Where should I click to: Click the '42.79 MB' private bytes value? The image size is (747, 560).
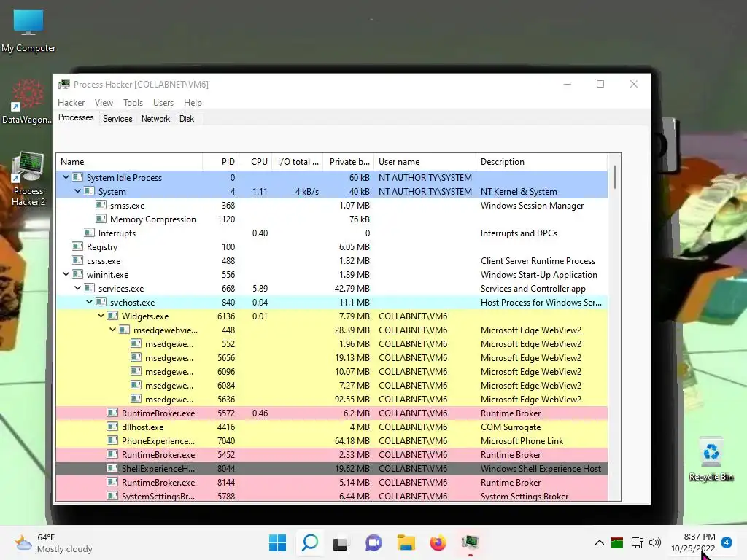point(352,289)
